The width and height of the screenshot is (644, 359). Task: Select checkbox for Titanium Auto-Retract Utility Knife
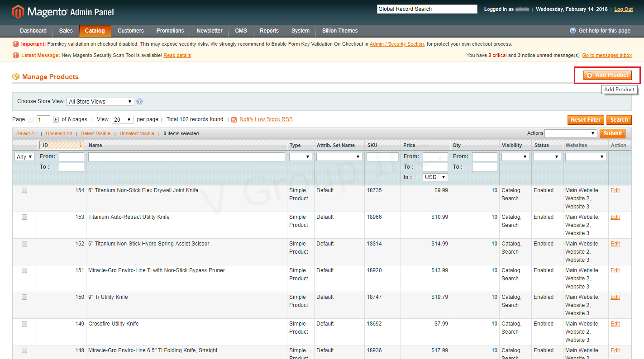[24, 217]
